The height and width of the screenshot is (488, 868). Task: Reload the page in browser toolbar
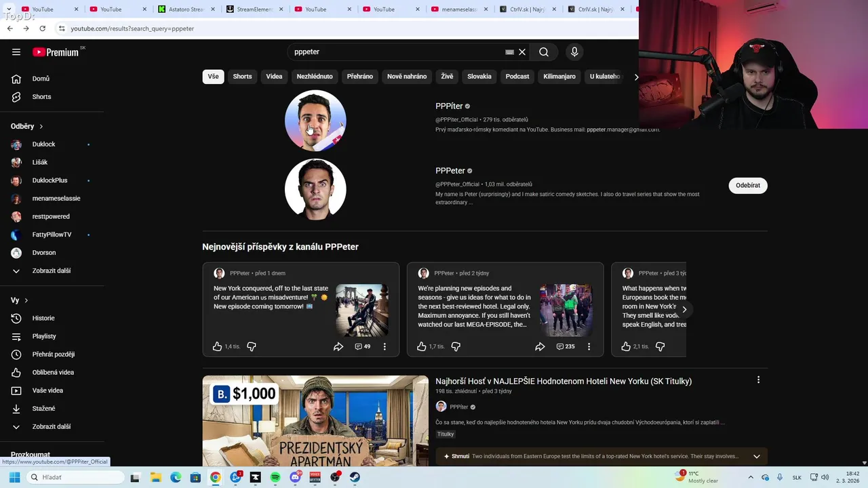42,28
